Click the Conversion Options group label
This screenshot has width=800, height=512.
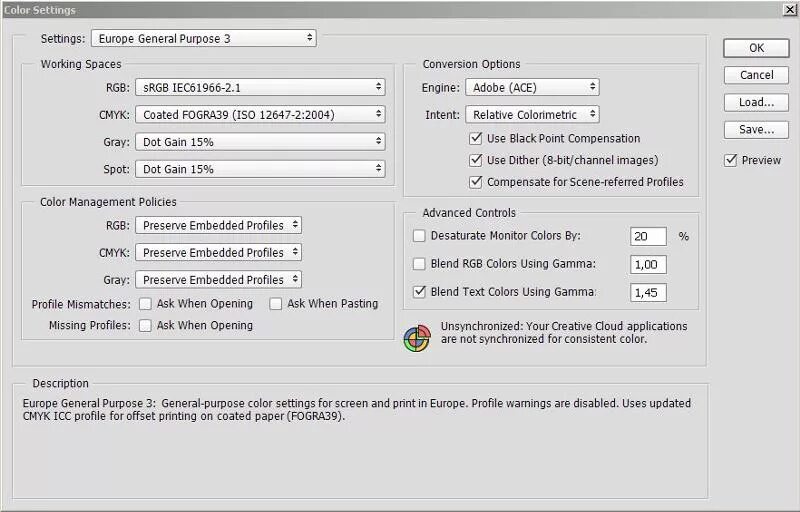pyautogui.click(x=471, y=64)
